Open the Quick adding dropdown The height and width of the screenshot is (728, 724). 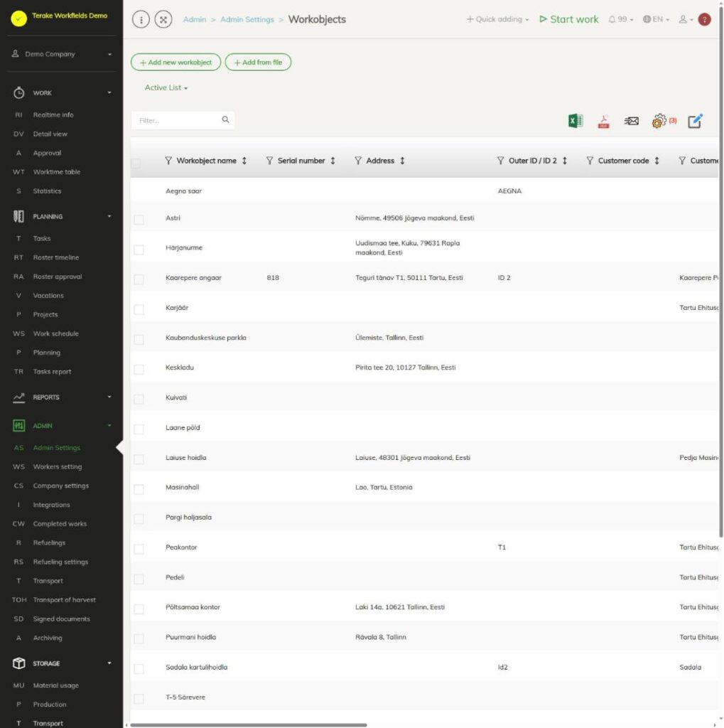(497, 19)
